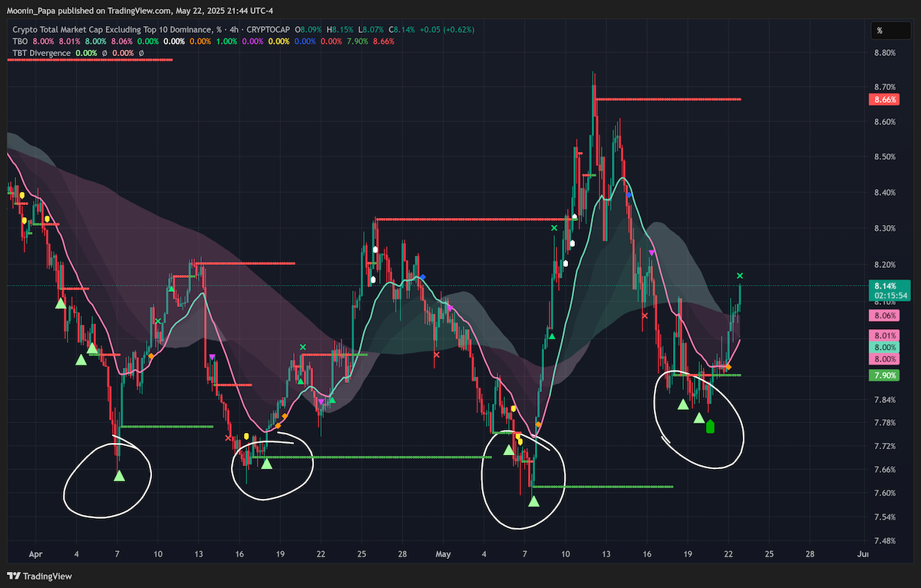921x588 pixels.
Task: Select the TBT Divergence indicator legend label
Action: (x=41, y=53)
